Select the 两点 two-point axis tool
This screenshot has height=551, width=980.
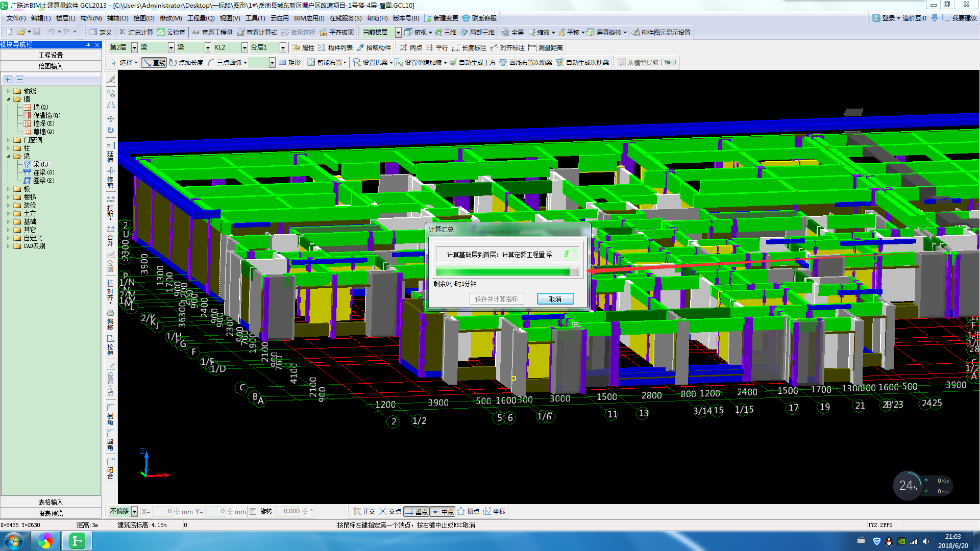(411, 47)
